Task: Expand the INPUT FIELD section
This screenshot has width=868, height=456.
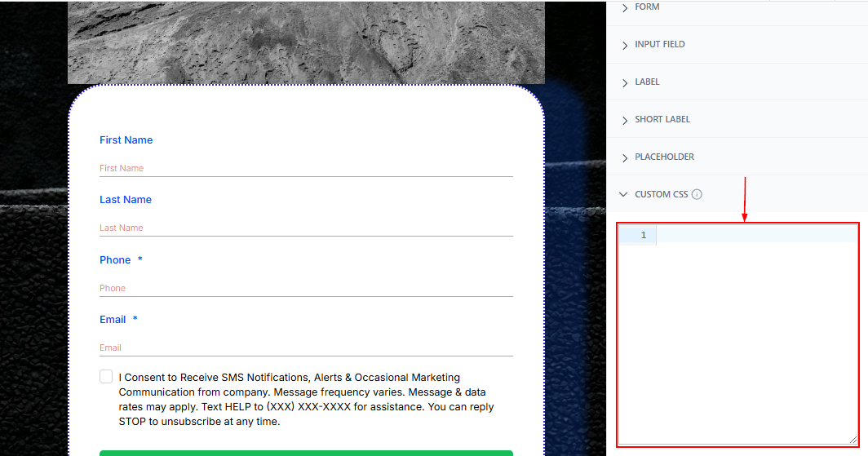Action: [659, 45]
